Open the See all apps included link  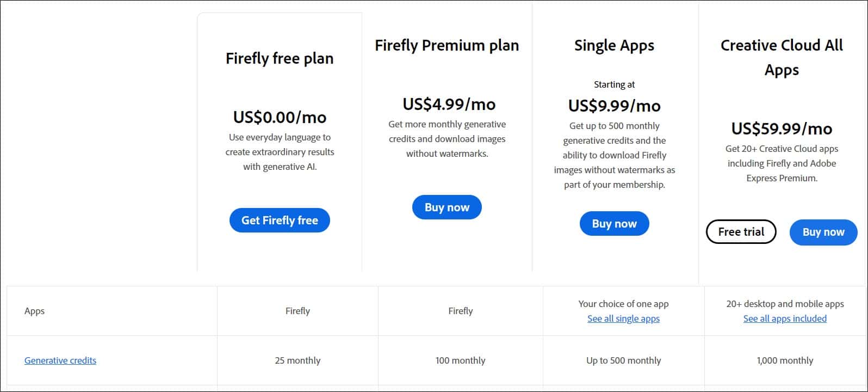[784, 318]
